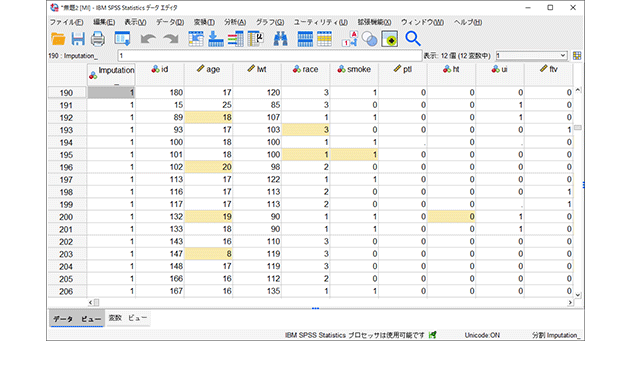Open the ウィンドウ(W) menu
The image size is (630, 380).
pos(422,22)
